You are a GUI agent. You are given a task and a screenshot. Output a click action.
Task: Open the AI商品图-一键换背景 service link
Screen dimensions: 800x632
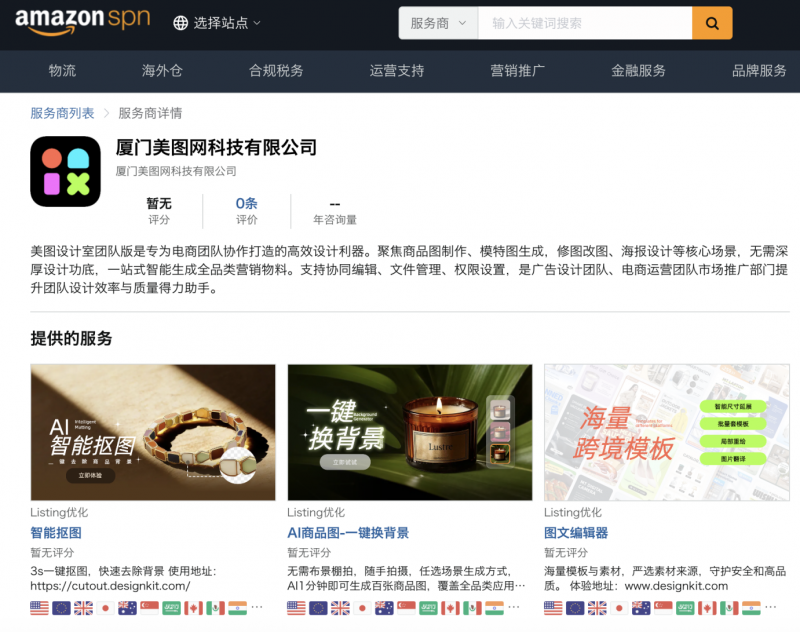[x=348, y=533]
